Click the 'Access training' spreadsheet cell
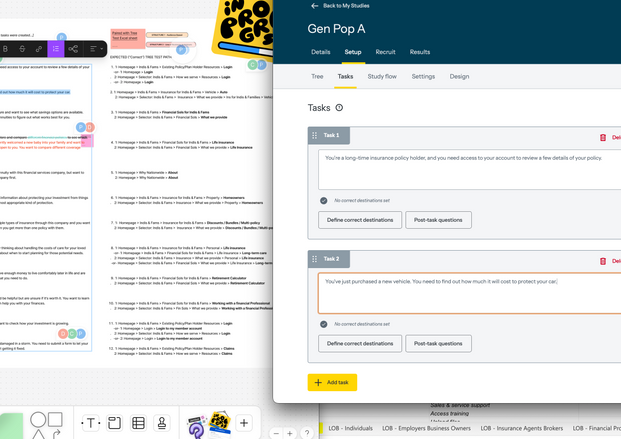Viewport: 621px width, 439px height. tap(449, 413)
